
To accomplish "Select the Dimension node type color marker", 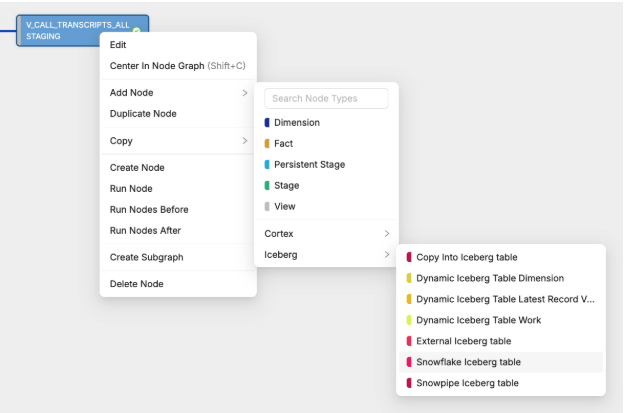I will click(x=267, y=122).
